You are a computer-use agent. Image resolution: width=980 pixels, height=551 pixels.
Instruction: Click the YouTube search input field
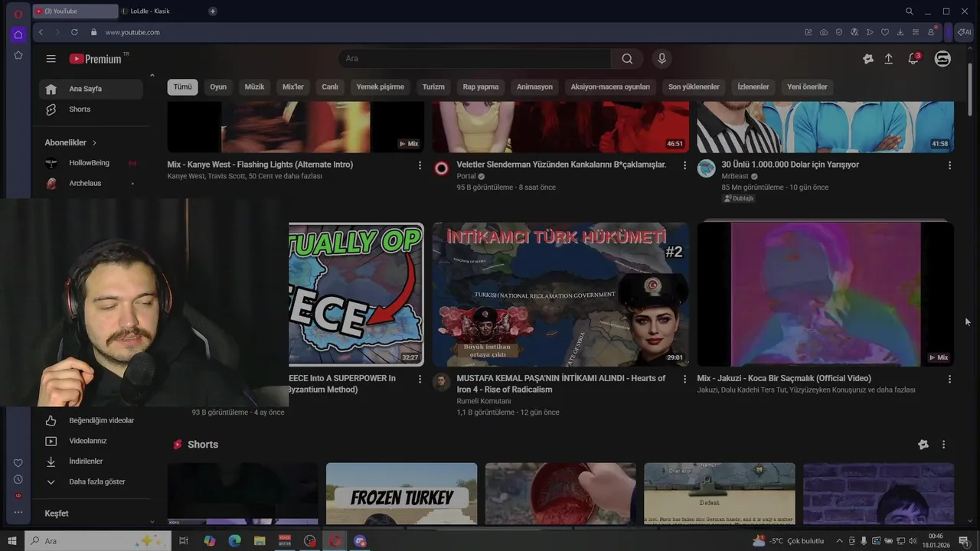(475, 59)
